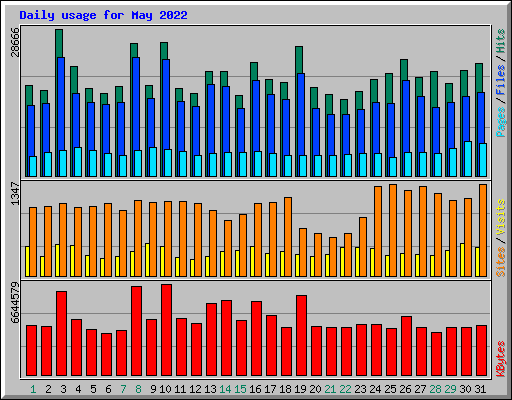Viewport: 512px width, 400px height.
Task: Click the red KBytes bar for day 3
Action: tap(61, 333)
